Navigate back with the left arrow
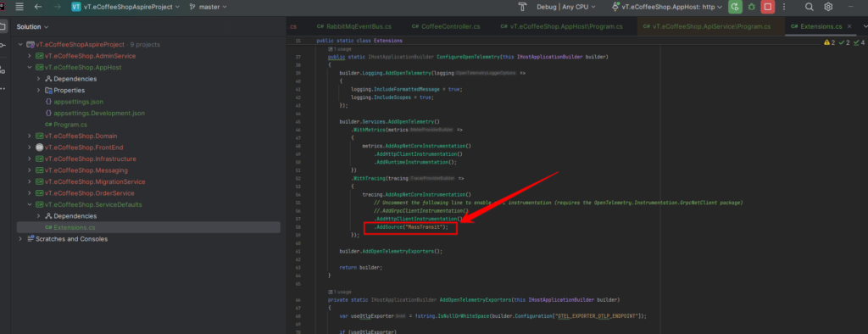The width and height of the screenshot is (868, 334). pyautogui.click(x=37, y=7)
